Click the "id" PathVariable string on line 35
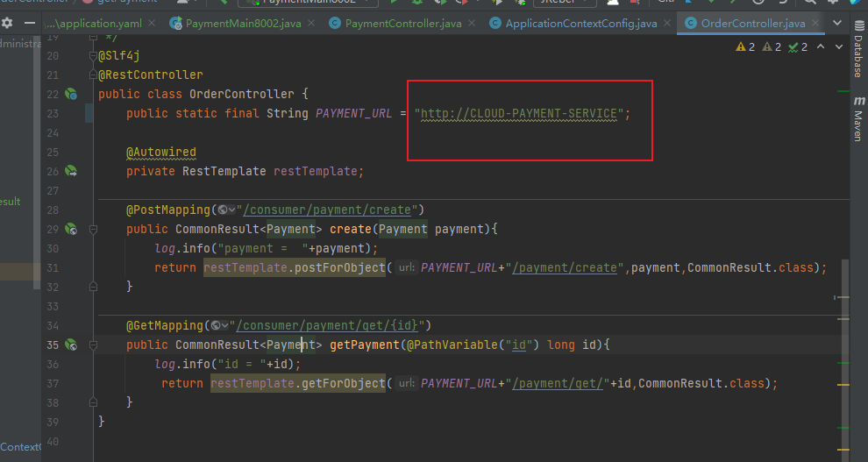Image resolution: width=868 pixels, height=462 pixels. point(519,345)
